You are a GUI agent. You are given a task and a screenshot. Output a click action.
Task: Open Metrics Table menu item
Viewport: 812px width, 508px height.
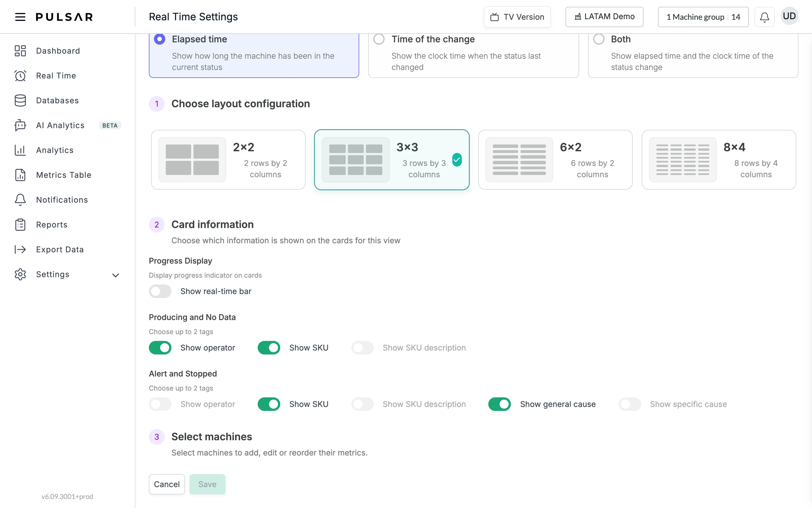(x=67, y=175)
